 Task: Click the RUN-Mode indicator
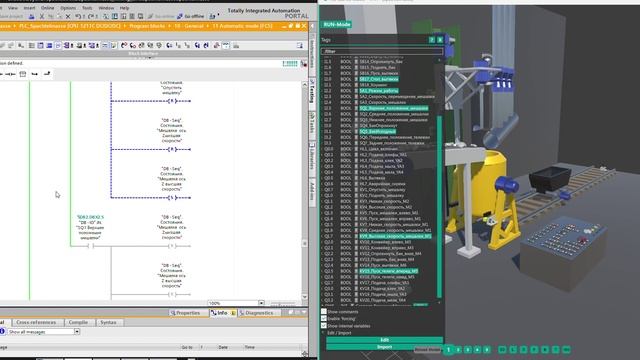(x=336, y=24)
